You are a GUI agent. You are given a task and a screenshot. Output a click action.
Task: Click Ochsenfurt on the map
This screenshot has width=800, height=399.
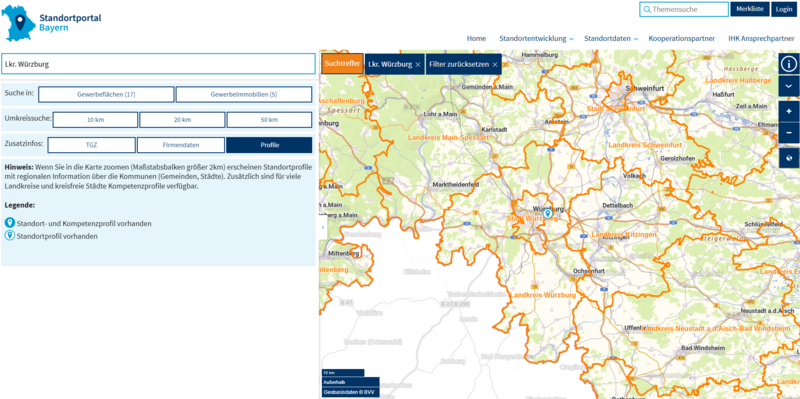589,270
